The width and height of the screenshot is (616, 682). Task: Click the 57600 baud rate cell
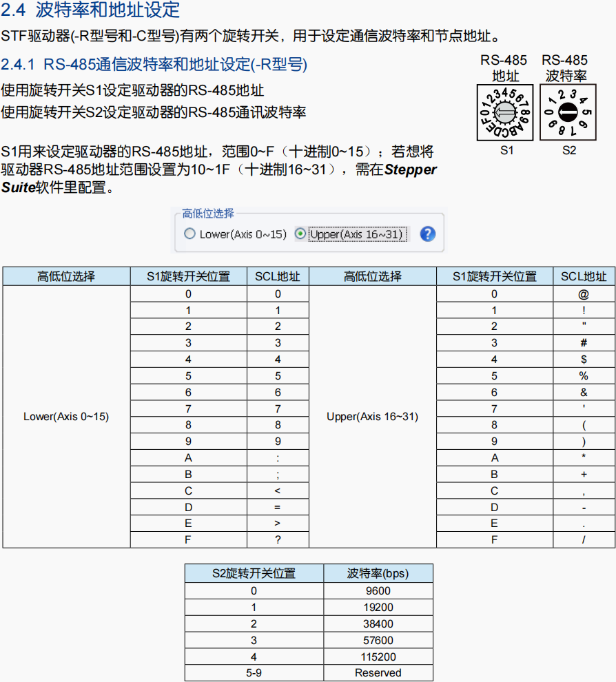pyautogui.click(x=378, y=640)
